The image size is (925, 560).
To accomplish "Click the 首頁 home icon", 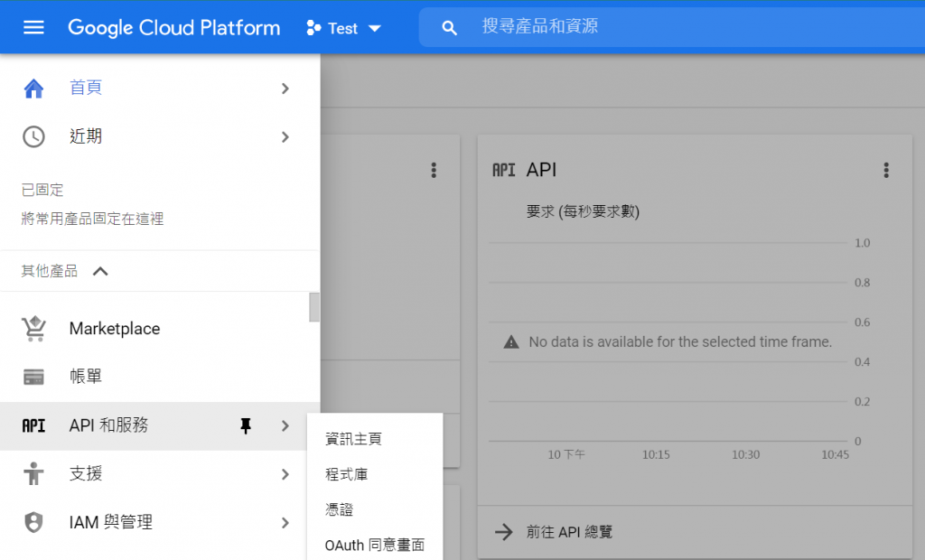I will pos(33,89).
